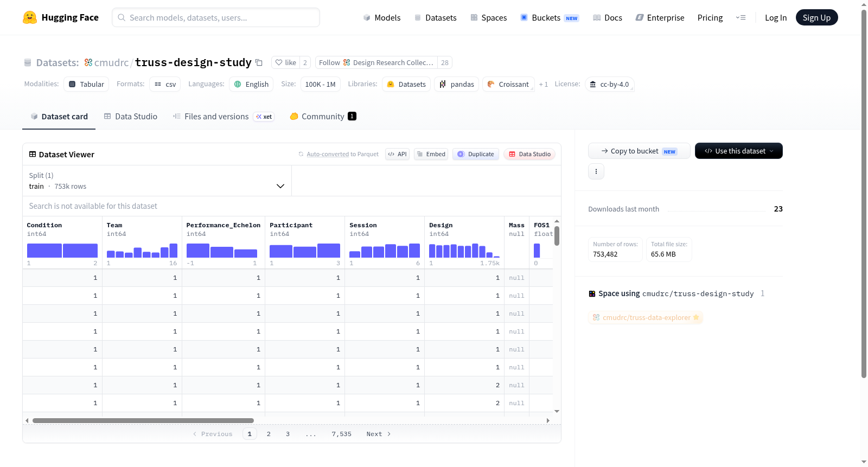Viewport: 868px width, 467px height.
Task: Open the Datasets navigation link
Action: [x=436, y=17]
